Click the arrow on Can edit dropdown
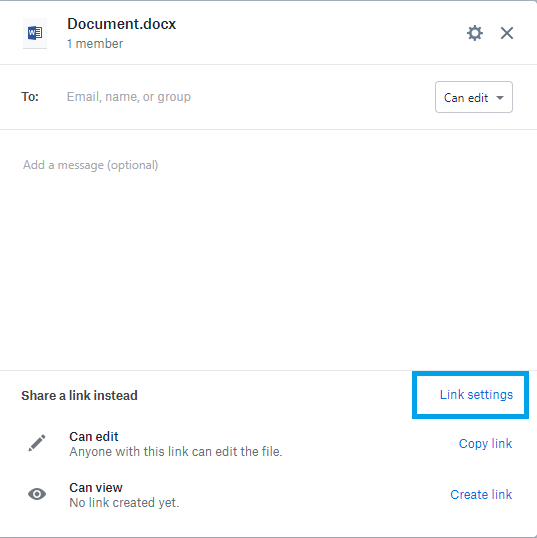Image resolution: width=537 pixels, height=538 pixels. pos(500,98)
